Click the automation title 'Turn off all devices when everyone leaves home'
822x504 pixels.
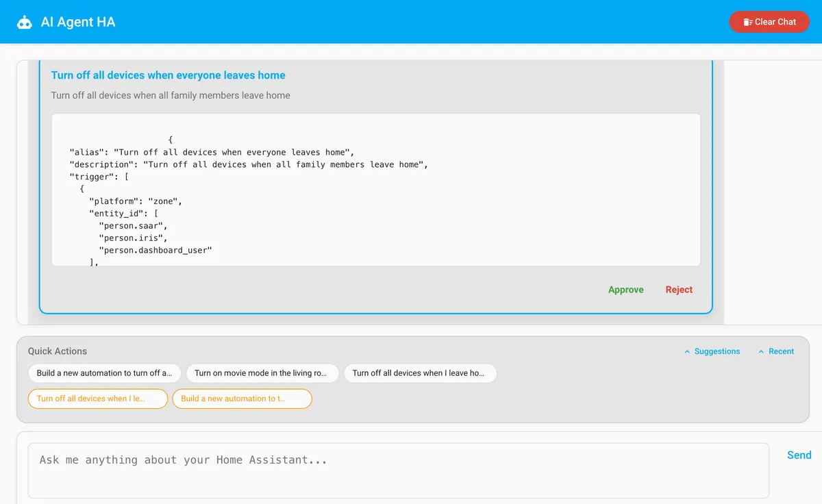click(169, 75)
